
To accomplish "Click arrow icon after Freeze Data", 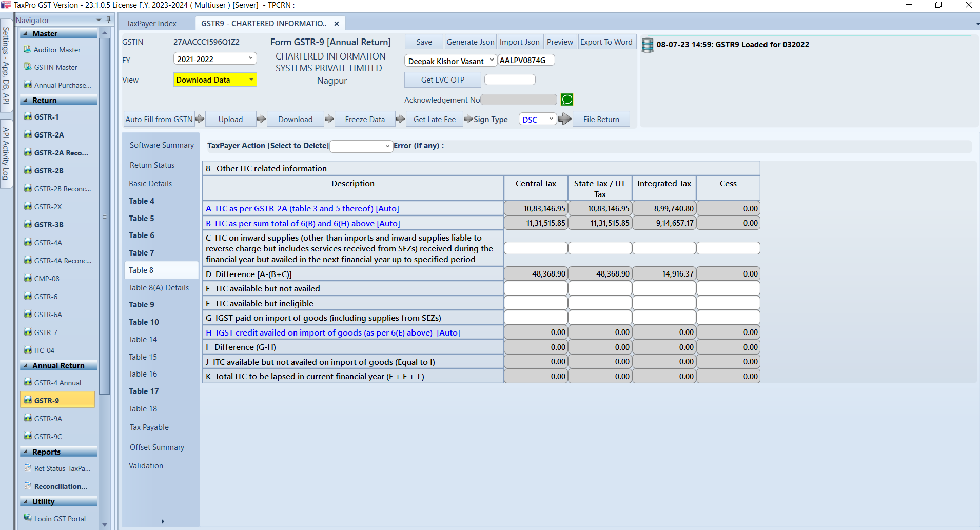I will point(401,119).
